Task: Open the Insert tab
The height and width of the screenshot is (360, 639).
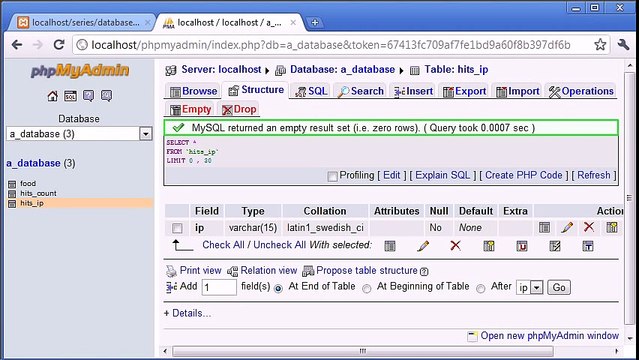Action: point(413,91)
